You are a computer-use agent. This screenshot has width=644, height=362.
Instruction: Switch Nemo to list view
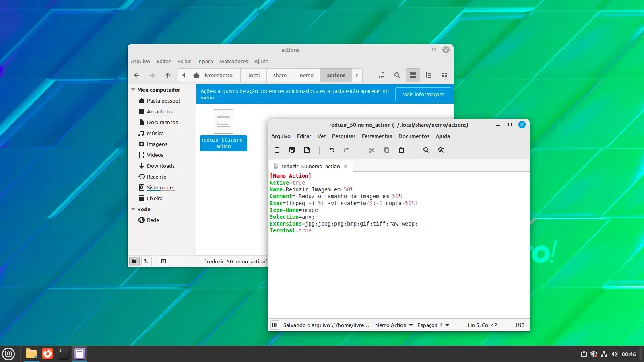tap(429, 75)
